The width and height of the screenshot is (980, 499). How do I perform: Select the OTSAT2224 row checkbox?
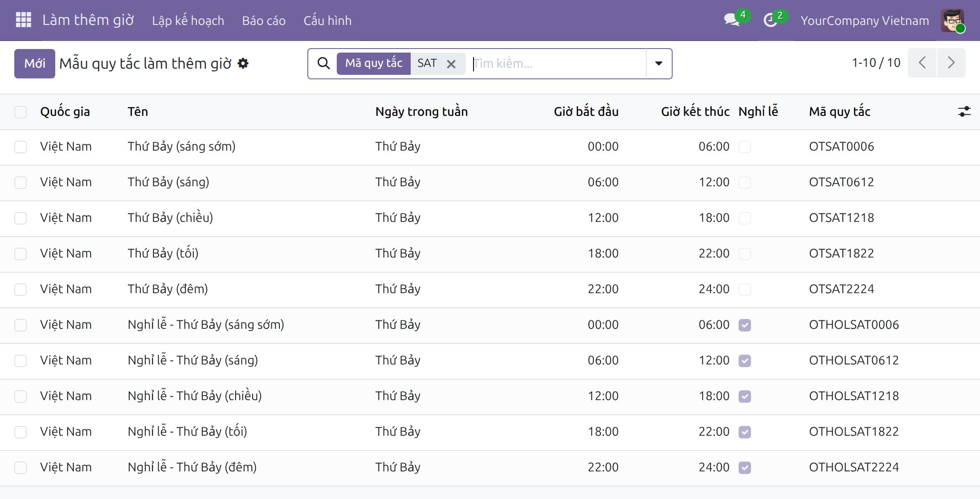pos(20,290)
